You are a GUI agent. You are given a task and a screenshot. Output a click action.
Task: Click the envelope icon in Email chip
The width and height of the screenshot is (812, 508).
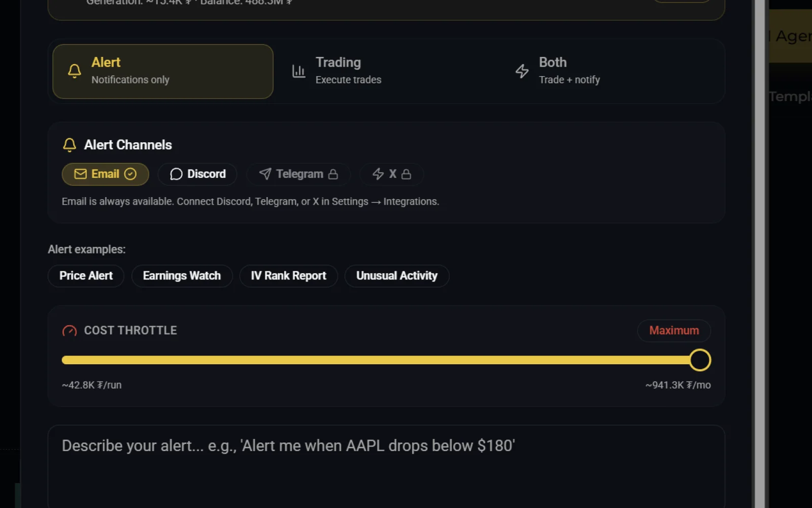(80, 174)
